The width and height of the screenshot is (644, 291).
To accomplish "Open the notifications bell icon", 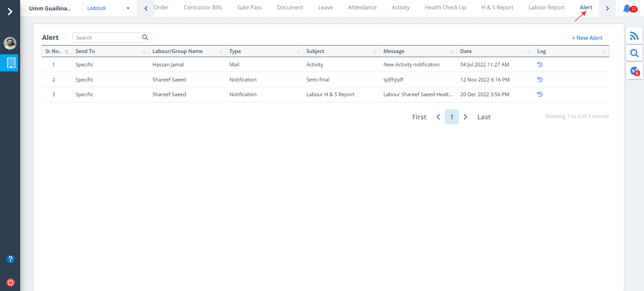I will (627, 8).
